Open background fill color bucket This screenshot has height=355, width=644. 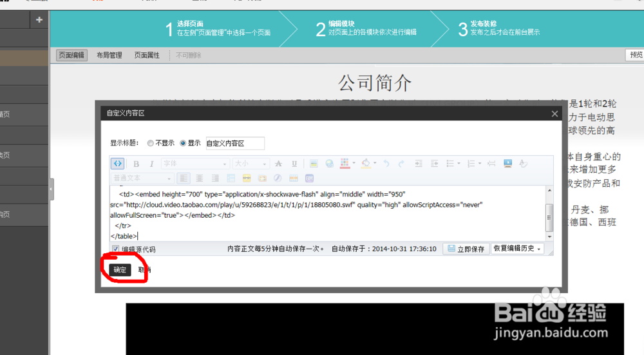366,164
